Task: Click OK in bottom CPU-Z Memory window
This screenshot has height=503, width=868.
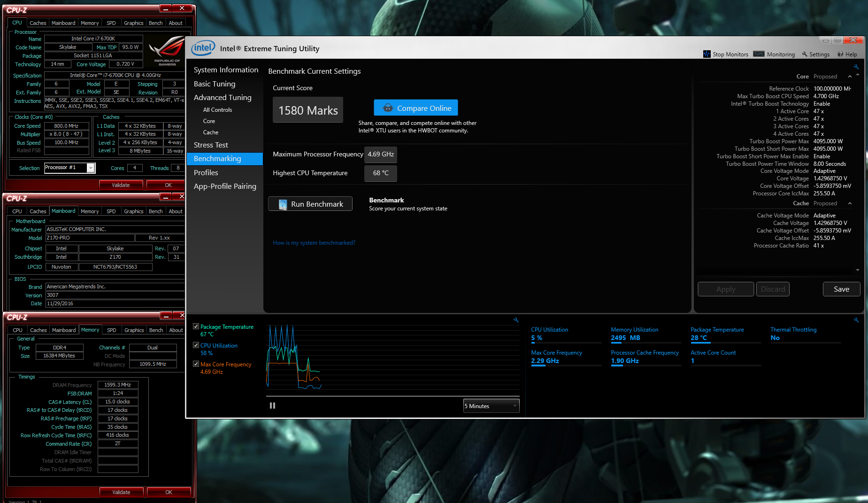Action: [169, 492]
